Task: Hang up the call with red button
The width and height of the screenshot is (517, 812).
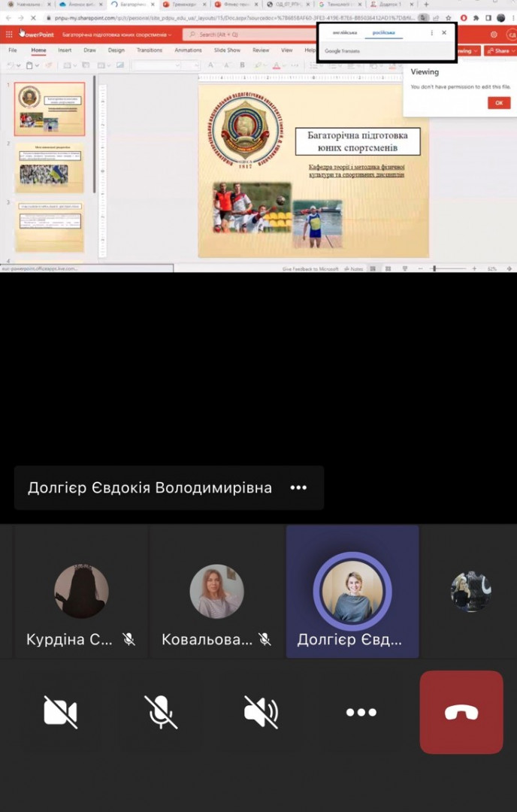Action: (x=461, y=712)
